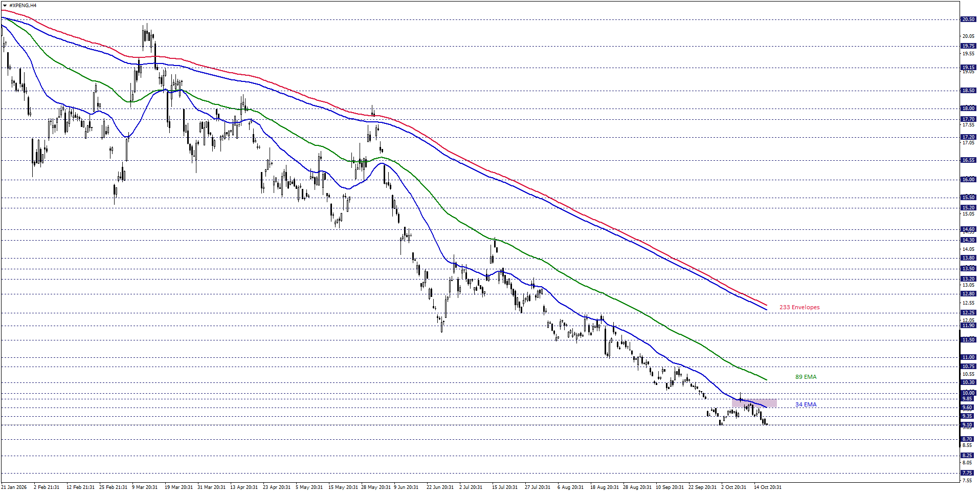Image resolution: width=980 pixels, height=493 pixels.
Task: Select the 7.75 price level tag
Action: tap(968, 473)
